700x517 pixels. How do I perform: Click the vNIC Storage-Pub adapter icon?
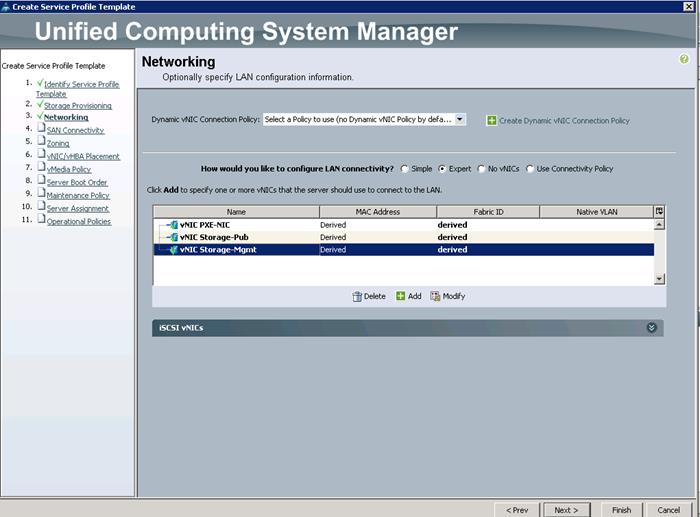[173, 237]
